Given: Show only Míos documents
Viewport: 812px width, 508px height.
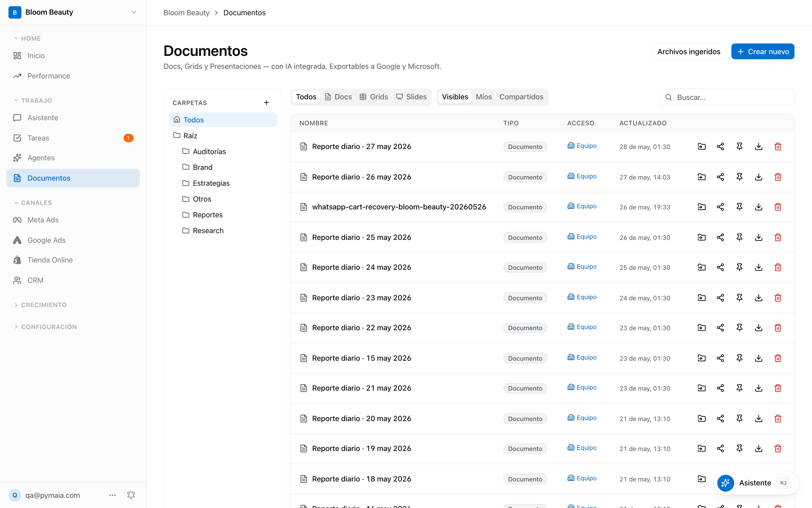Looking at the screenshot, I should (x=484, y=97).
